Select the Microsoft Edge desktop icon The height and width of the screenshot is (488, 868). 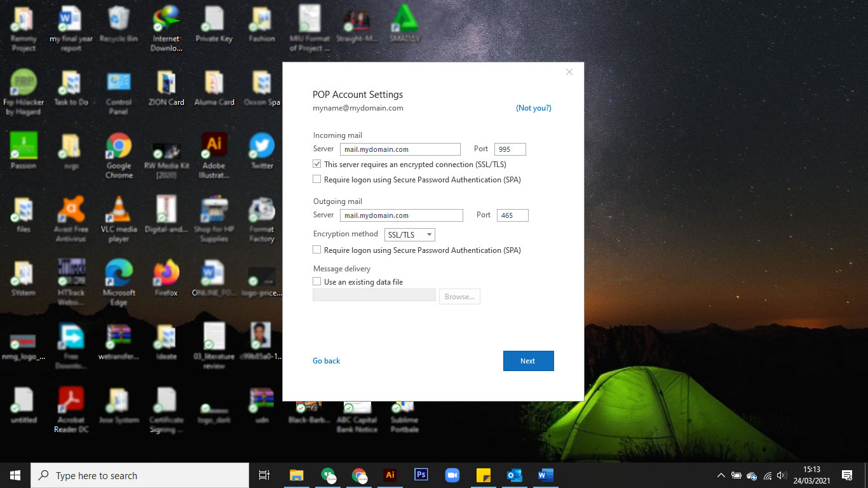point(119,283)
